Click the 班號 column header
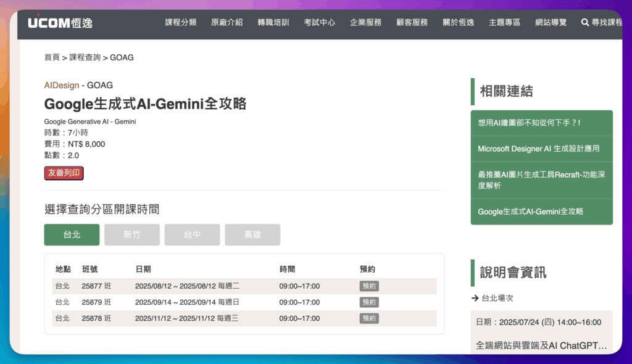Screen dimensions: 632x364 90,269
